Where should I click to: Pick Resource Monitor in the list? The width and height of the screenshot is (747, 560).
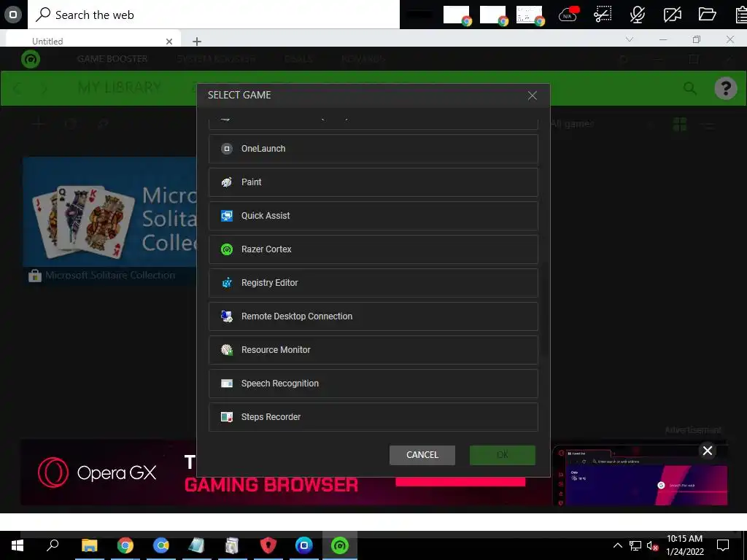(x=373, y=350)
